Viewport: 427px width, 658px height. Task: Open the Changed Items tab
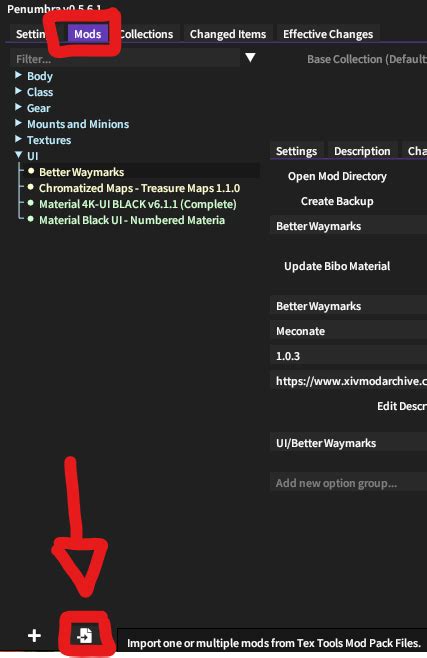[x=228, y=34]
